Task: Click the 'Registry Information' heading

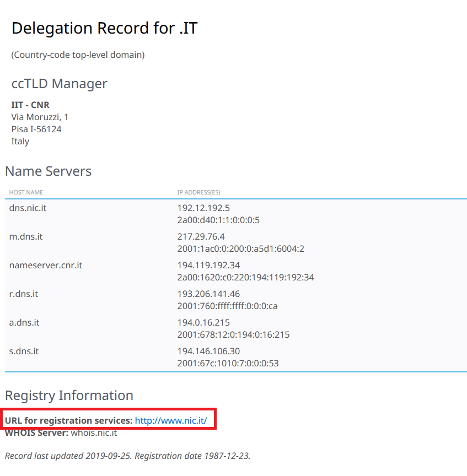Action: pyautogui.click(x=69, y=395)
